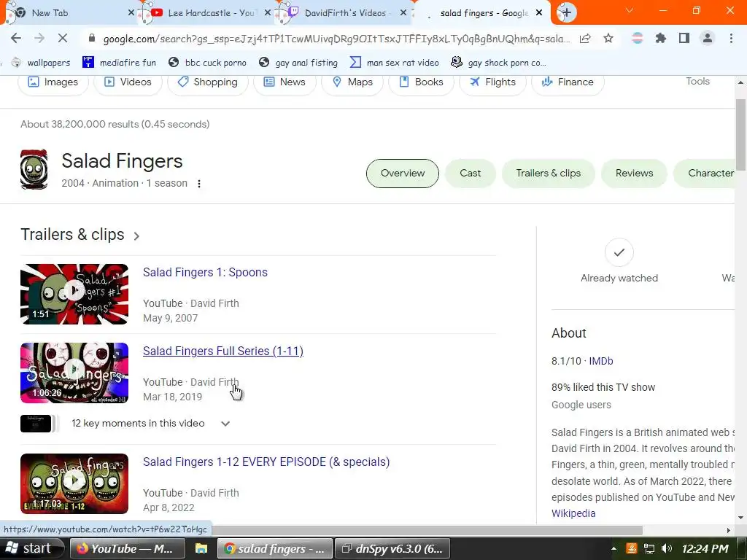Click the striped extension icon in toolbar
This screenshot has width=747, height=560.
(638, 38)
